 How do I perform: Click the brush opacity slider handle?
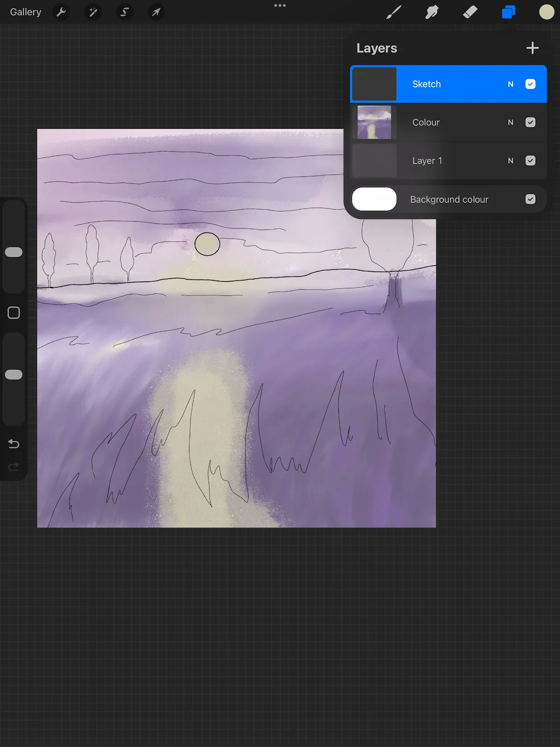point(14,375)
